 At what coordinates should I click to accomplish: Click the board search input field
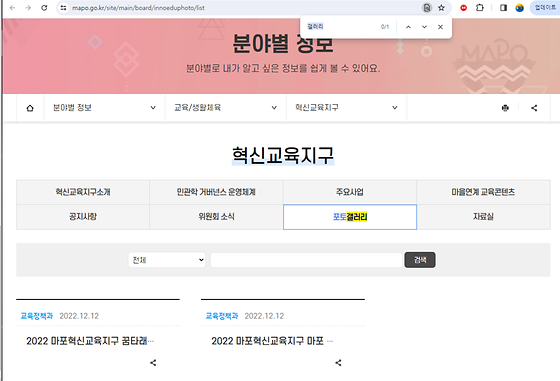[x=306, y=260]
